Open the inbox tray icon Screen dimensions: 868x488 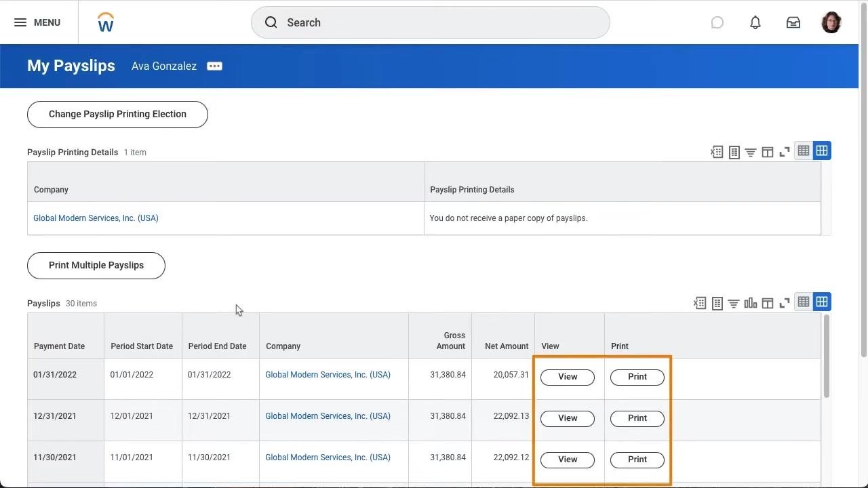coord(793,22)
